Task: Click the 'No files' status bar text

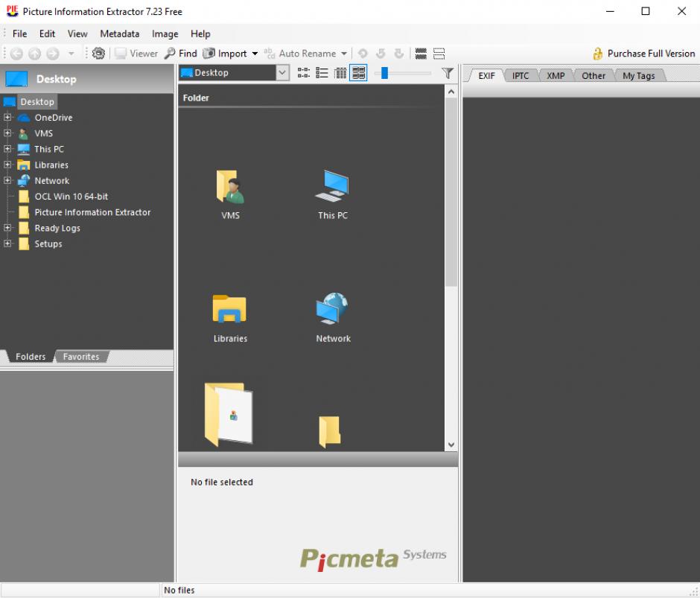Action: (179, 591)
